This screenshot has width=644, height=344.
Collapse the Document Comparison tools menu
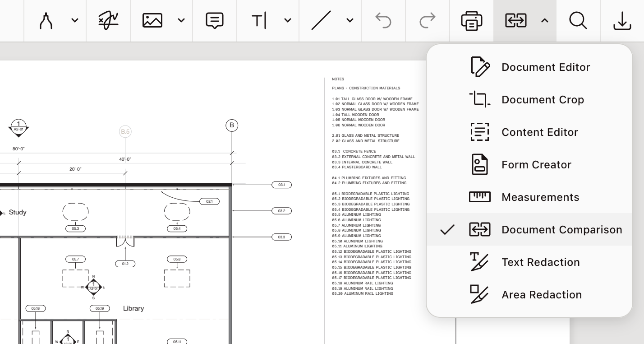pyautogui.click(x=545, y=20)
